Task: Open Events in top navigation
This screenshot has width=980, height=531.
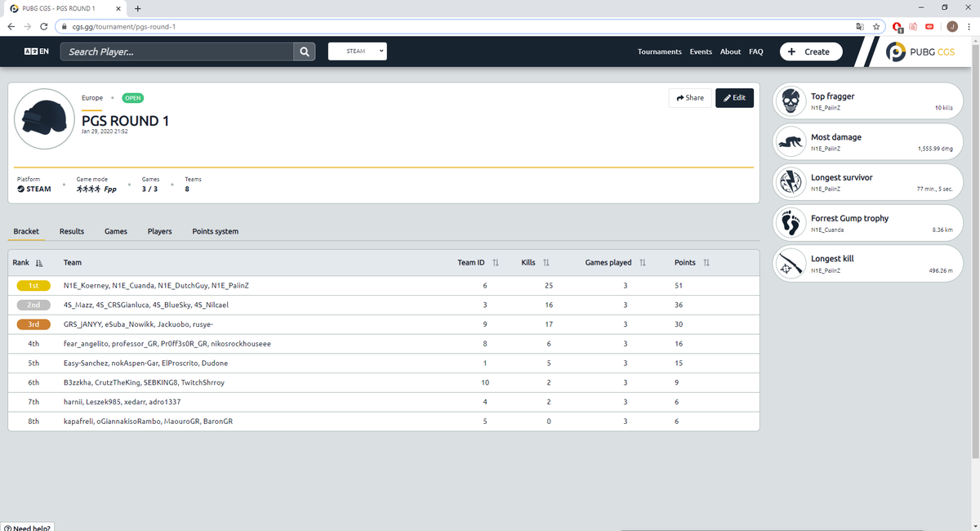Action: (701, 51)
